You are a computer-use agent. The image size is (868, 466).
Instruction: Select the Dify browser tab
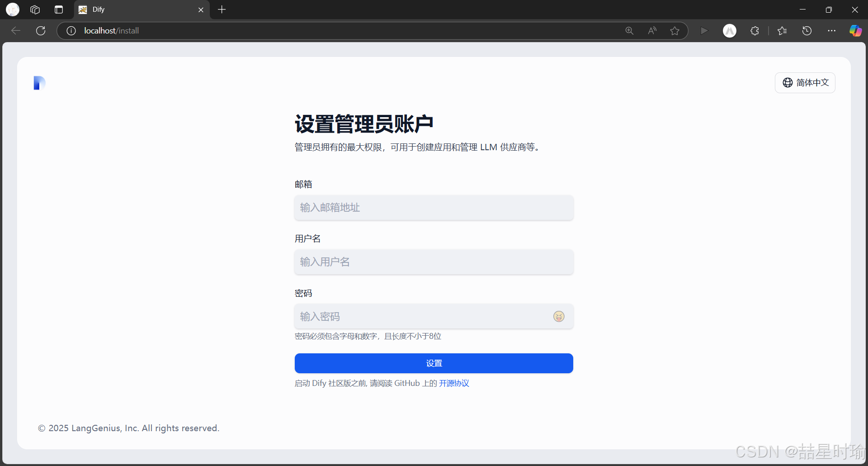142,10
